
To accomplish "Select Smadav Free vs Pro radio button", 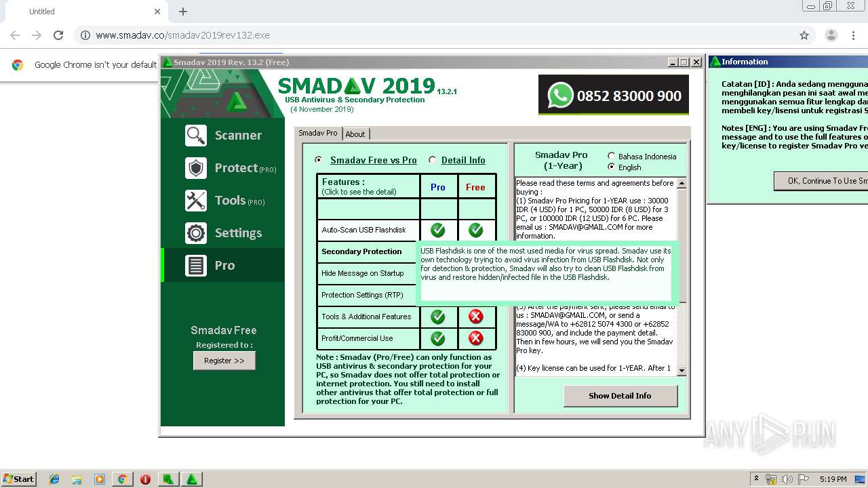I will [x=319, y=160].
